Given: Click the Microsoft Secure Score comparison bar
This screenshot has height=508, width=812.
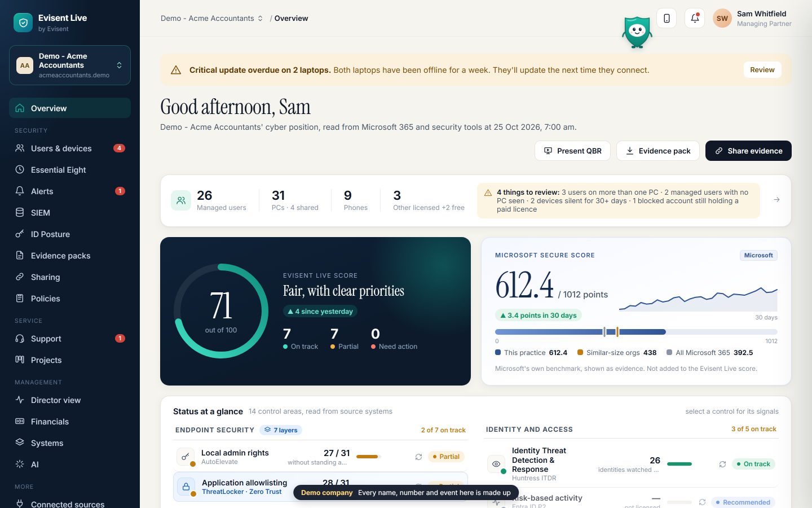Looking at the screenshot, I should pyautogui.click(x=636, y=332).
